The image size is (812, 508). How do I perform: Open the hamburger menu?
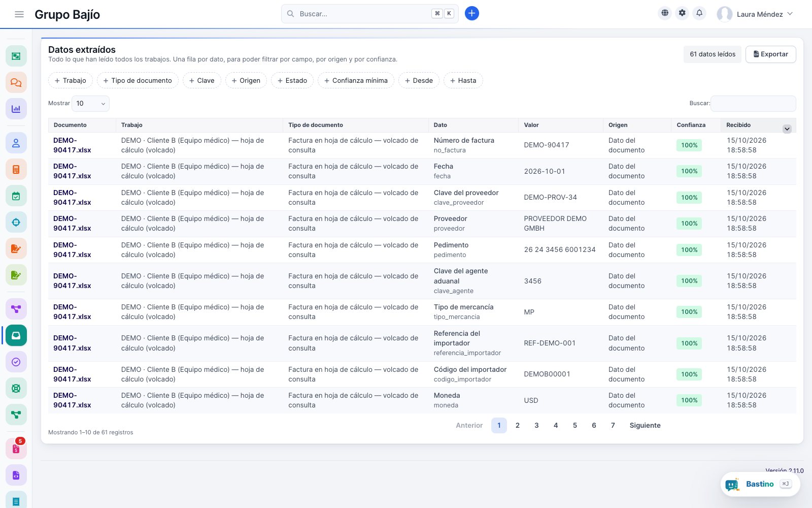[19, 14]
